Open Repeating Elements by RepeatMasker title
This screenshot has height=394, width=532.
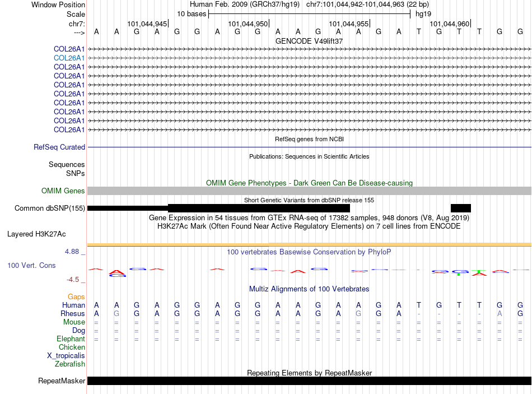pos(309,373)
